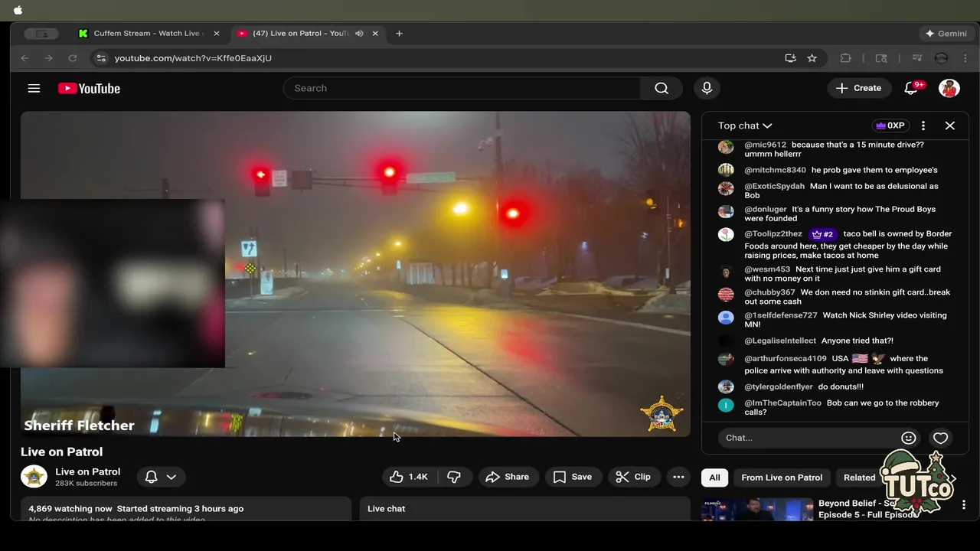Image resolution: width=980 pixels, height=551 pixels.
Task: Focus the YouTube search field
Action: [x=462, y=88]
